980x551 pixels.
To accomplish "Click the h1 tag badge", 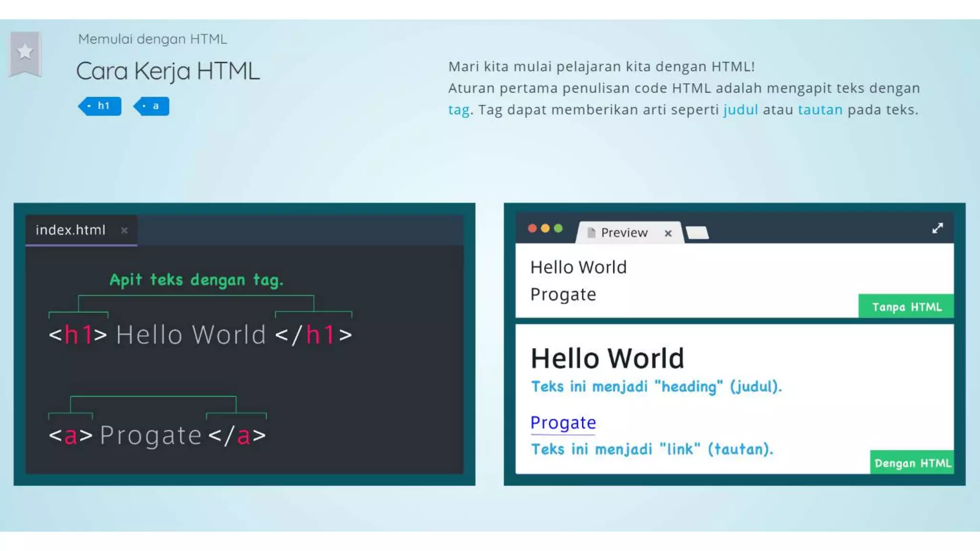I will point(100,106).
